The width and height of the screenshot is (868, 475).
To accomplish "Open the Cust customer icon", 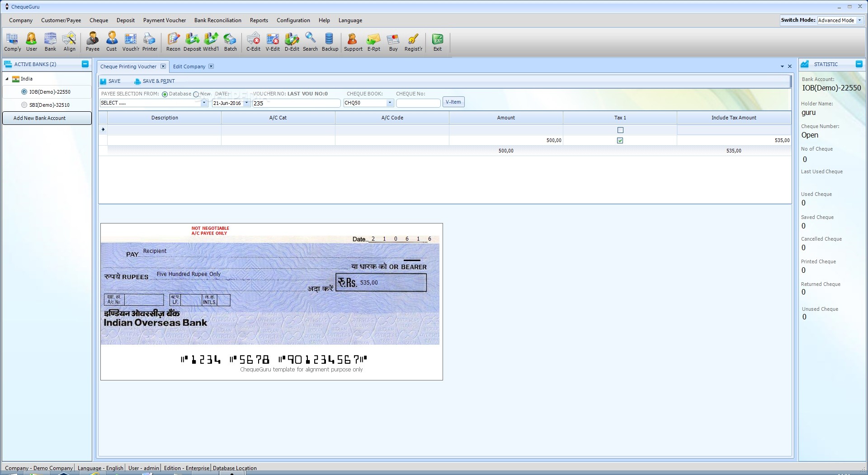I will pos(112,42).
